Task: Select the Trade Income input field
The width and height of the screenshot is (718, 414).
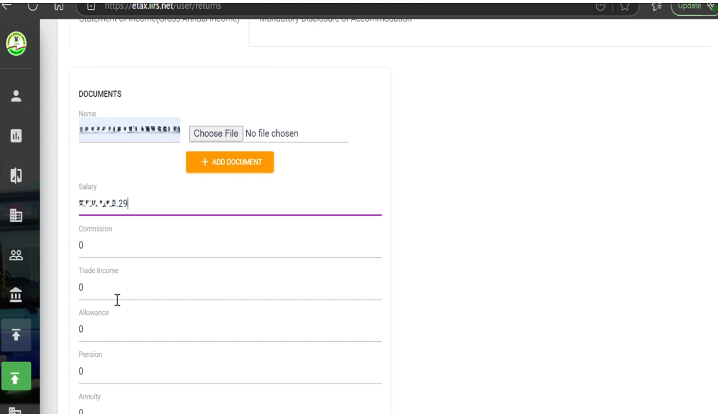Action: (230, 287)
